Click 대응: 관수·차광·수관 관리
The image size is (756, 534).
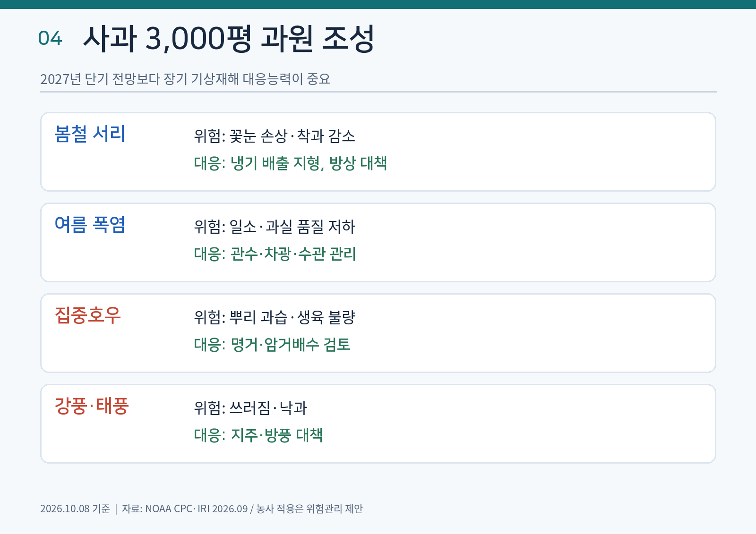coord(275,254)
